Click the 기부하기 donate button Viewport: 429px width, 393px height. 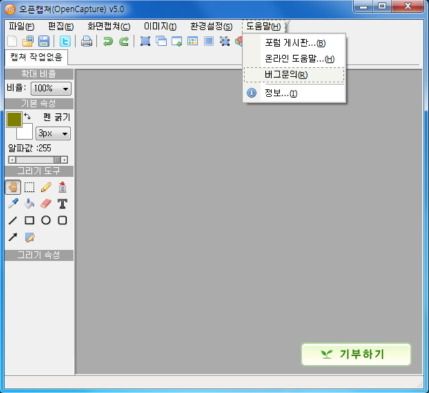tap(356, 354)
